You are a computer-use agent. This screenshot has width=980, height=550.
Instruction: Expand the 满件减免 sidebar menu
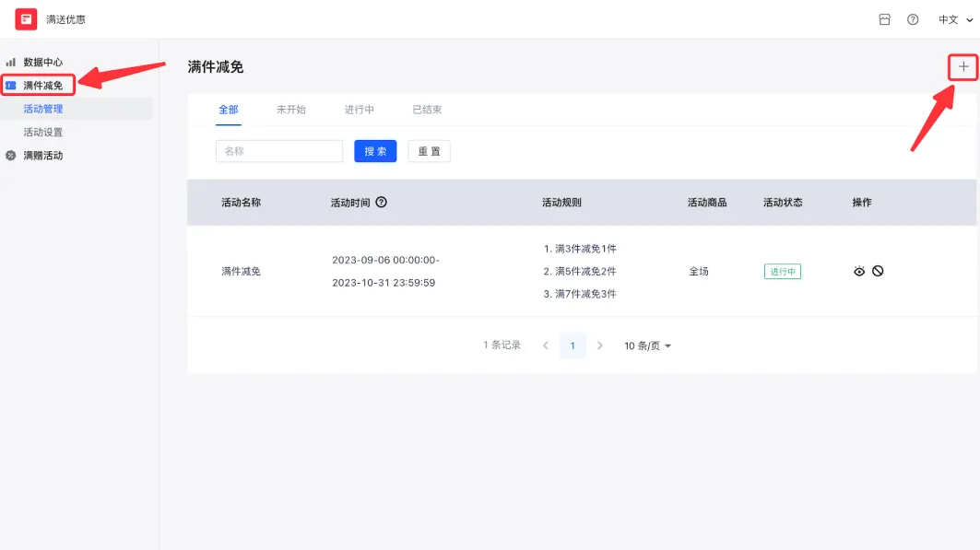pos(43,86)
